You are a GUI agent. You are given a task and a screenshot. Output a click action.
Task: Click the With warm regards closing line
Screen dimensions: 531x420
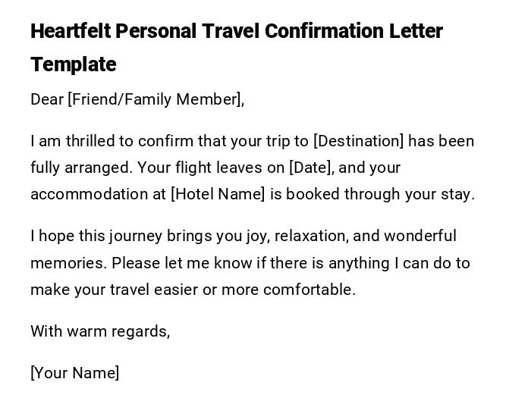click(x=100, y=331)
